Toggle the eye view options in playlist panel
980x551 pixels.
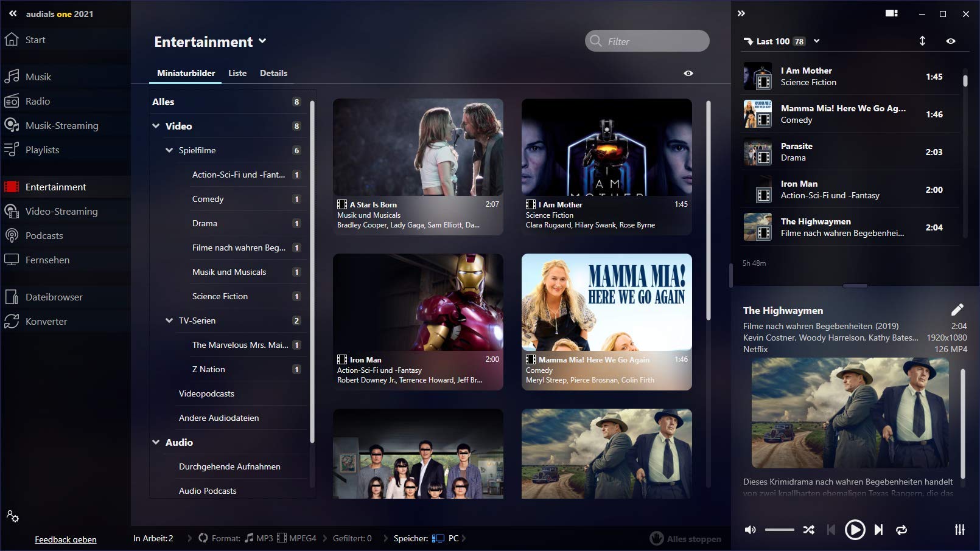pos(951,41)
